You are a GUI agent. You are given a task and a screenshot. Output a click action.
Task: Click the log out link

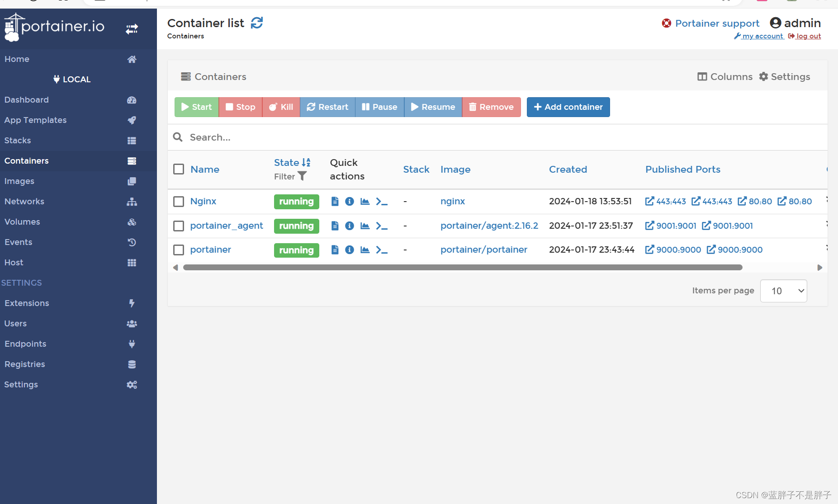coord(805,36)
